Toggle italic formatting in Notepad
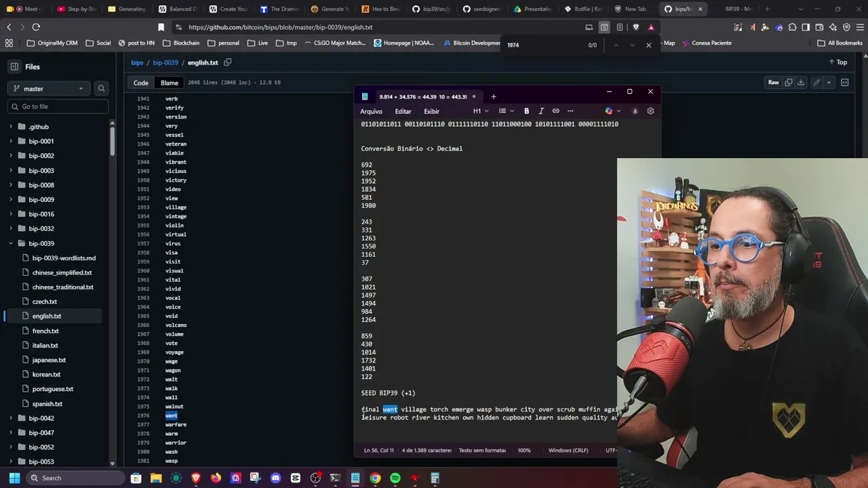868x488 pixels. pos(541,111)
